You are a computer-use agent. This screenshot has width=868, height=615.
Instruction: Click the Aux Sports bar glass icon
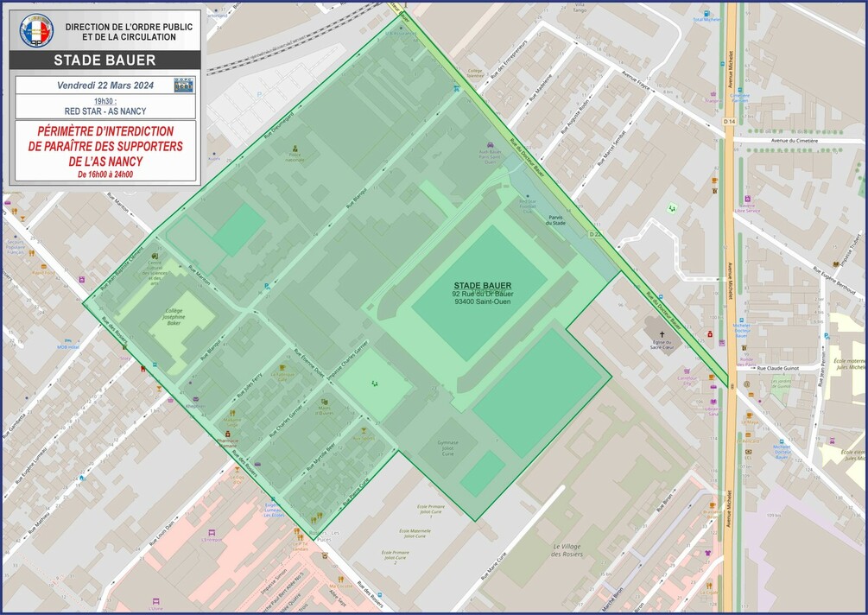point(364,430)
